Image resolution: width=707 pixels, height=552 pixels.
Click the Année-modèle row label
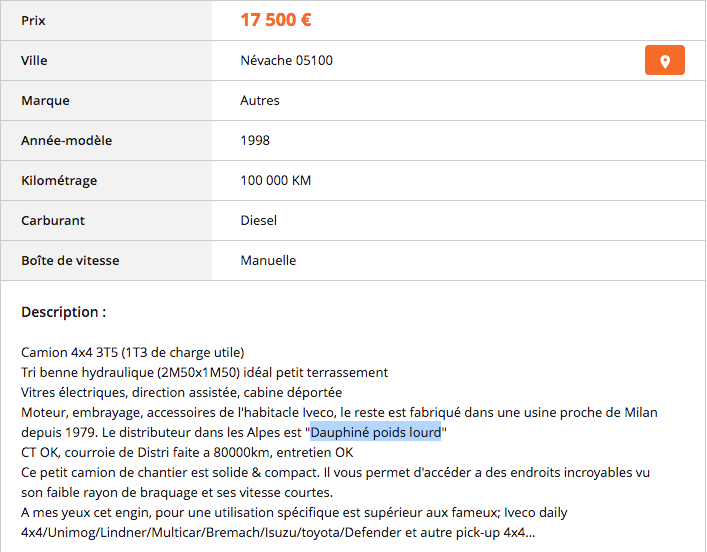[66, 140]
